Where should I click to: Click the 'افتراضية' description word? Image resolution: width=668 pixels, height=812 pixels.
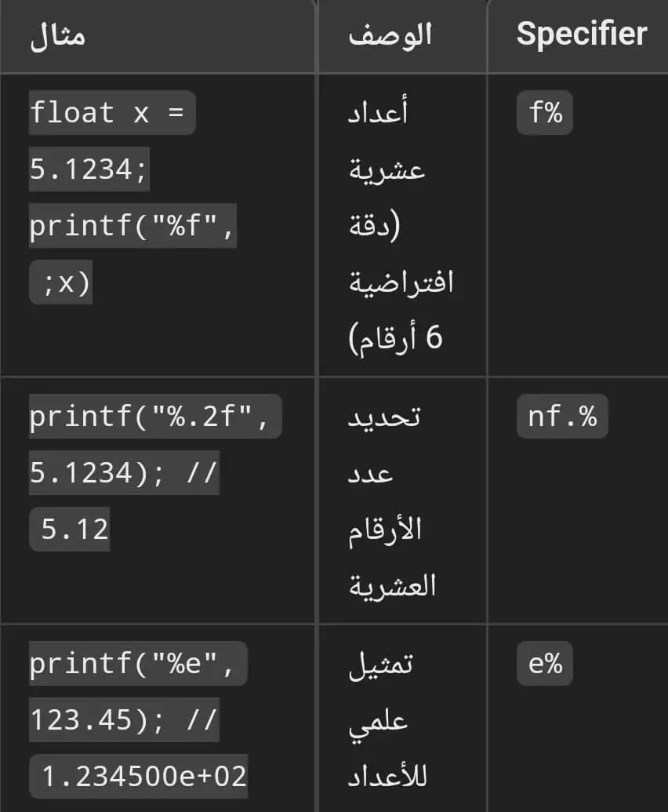[401, 282]
